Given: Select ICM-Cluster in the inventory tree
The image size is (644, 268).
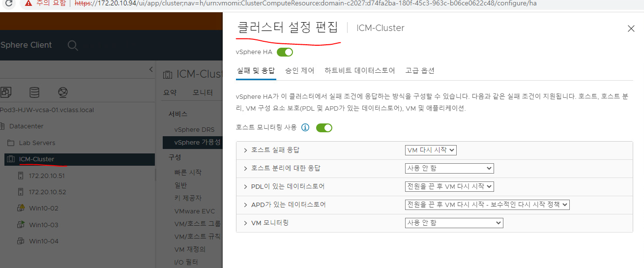Looking at the screenshot, I should [x=36, y=159].
